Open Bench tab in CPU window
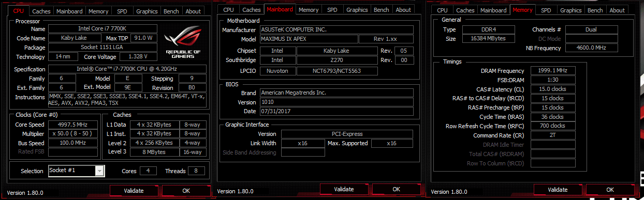644x200 pixels. pyautogui.click(x=171, y=11)
